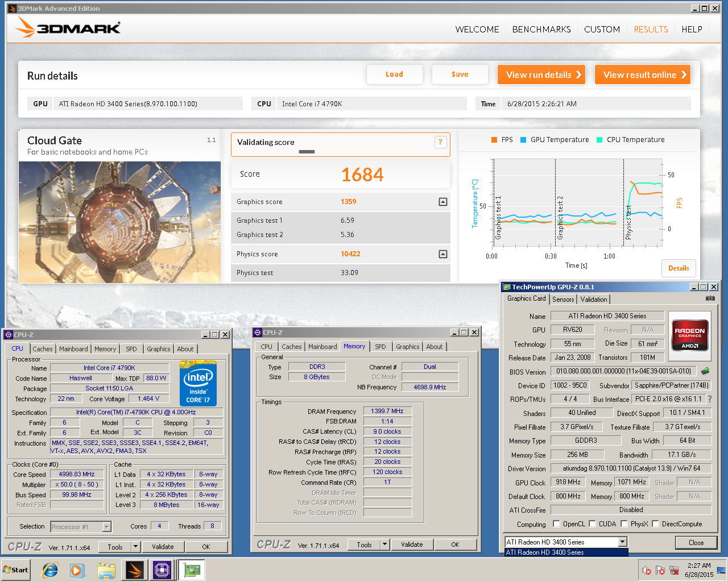Open the HELP tab in 3DMark

(692, 29)
